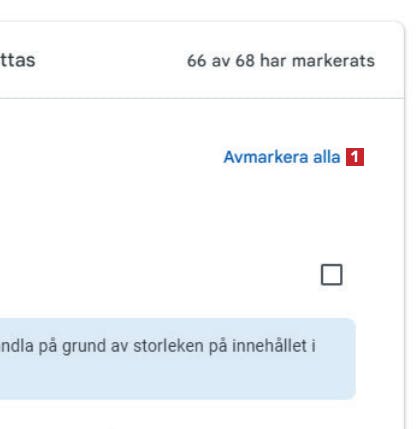Image resolution: width=418 pixels, height=429 pixels.
Task: Click the Avmarkera alla link
Action: (282, 157)
